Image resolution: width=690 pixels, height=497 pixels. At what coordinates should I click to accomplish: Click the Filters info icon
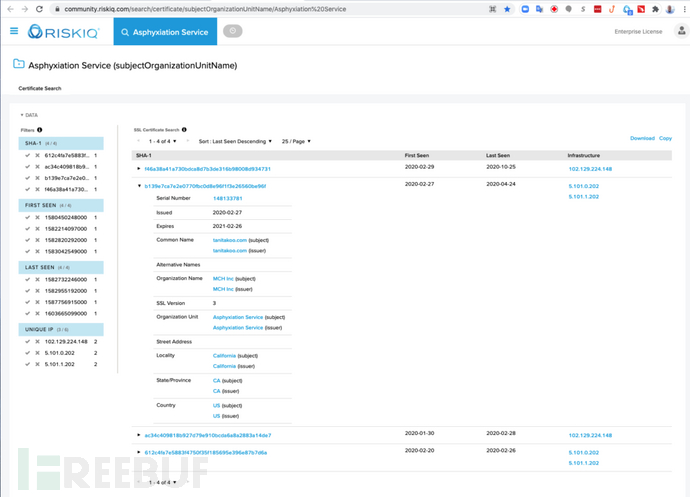[x=40, y=130]
